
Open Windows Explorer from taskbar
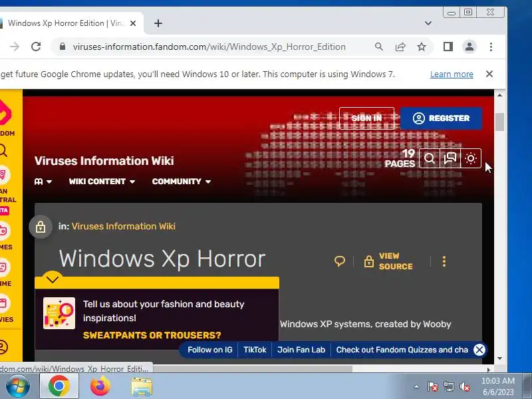pos(142,387)
